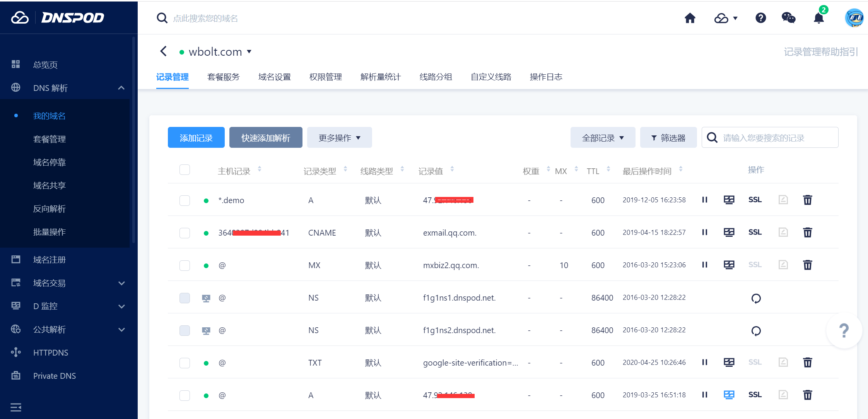
Task: Check the select-all records checkbox
Action: point(185,169)
